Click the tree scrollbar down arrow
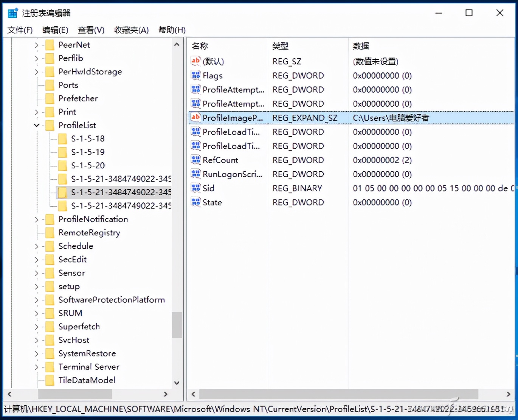The image size is (518, 420). tap(177, 383)
